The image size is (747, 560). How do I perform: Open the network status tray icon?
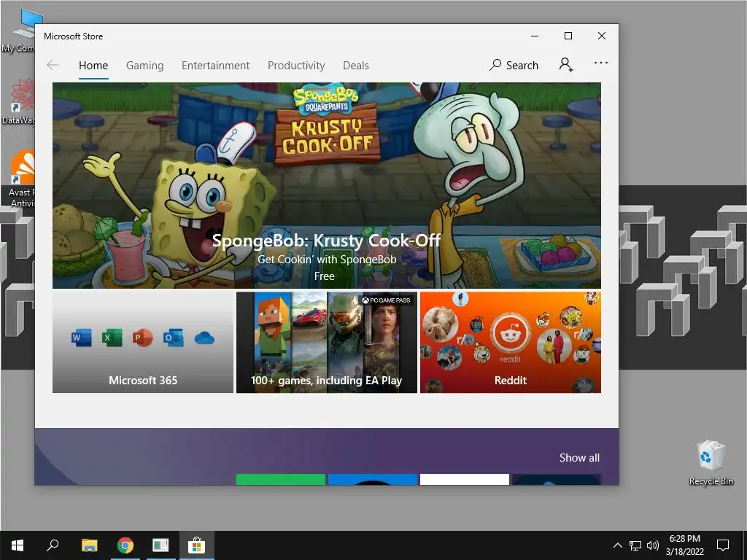(x=635, y=545)
